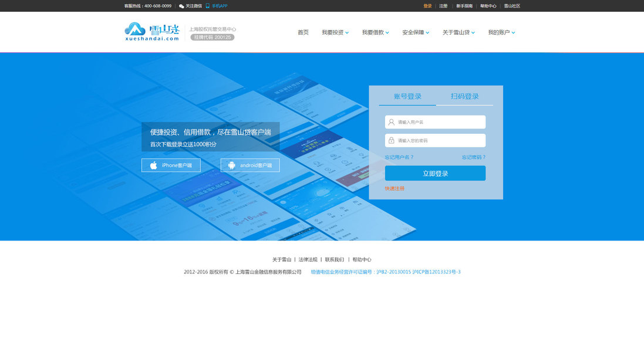Expand the 我要借款 dropdown menu

point(375,32)
